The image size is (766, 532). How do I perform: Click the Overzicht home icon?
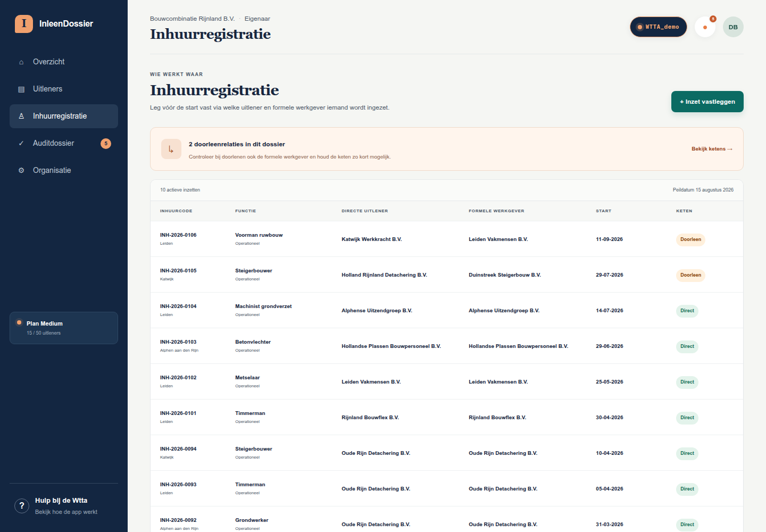(x=21, y=62)
